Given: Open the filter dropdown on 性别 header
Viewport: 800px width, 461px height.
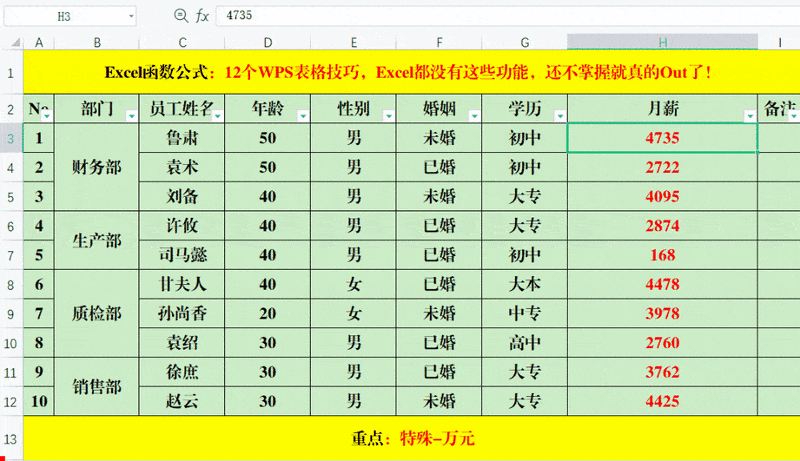Looking at the screenshot, I should tap(389, 116).
